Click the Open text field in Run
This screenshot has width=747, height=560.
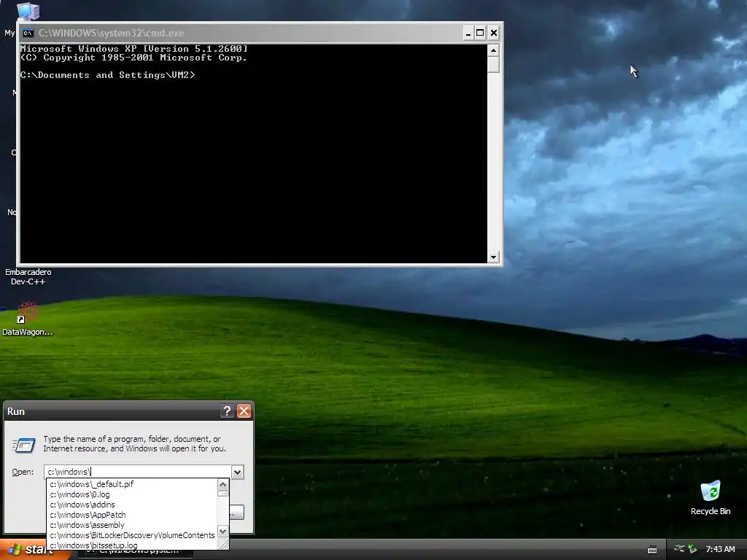pyautogui.click(x=138, y=472)
